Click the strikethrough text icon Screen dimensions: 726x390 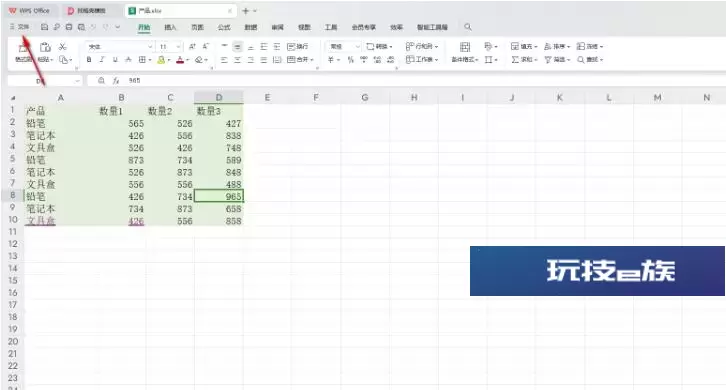pos(128,60)
